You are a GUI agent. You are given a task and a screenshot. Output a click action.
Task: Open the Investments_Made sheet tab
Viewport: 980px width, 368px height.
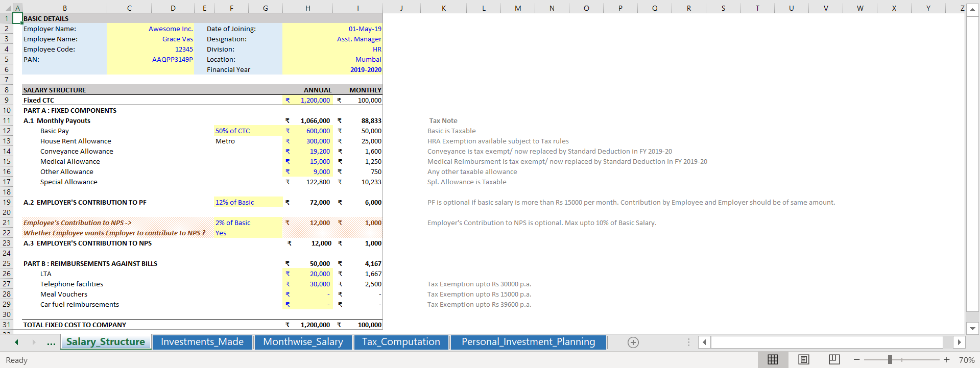coord(202,342)
